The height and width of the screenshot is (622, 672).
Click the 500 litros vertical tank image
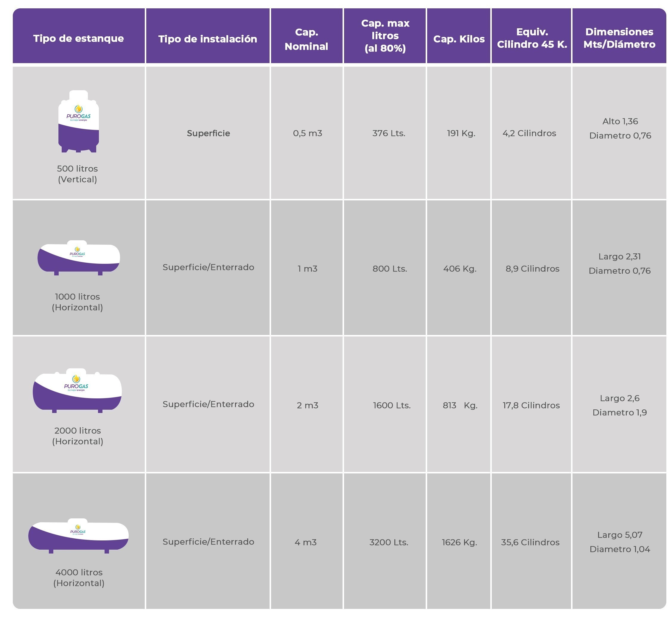pyautogui.click(x=78, y=121)
